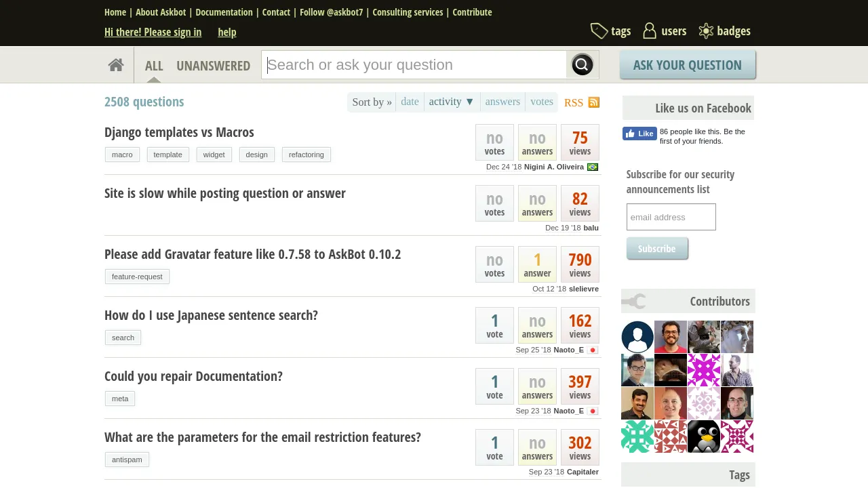Screen dimensions: 868x488
Task: Open 'Django templates vs Macros' question
Action: tap(179, 132)
